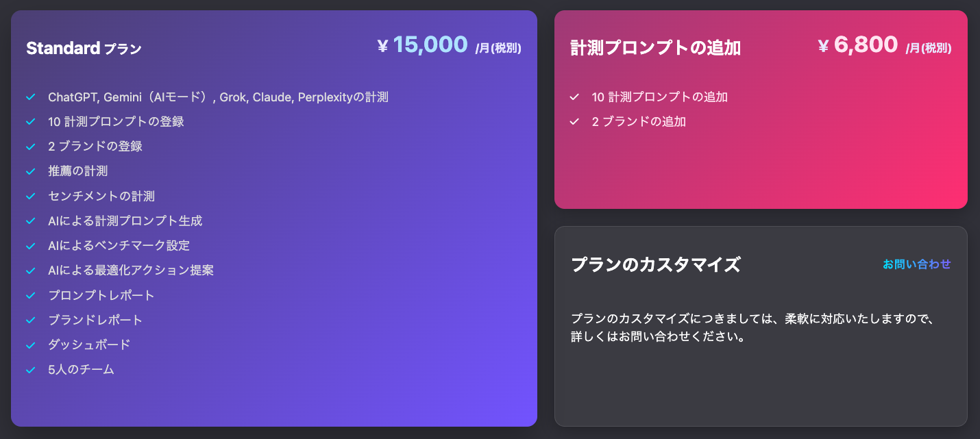980x439 pixels.
Task: Click the Standard プラン heading
Action: (84, 48)
